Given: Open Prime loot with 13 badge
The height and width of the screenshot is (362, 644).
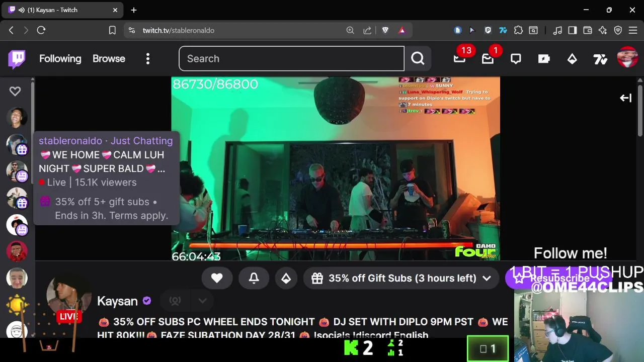Looking at the screenshot, I should point(459,59).
